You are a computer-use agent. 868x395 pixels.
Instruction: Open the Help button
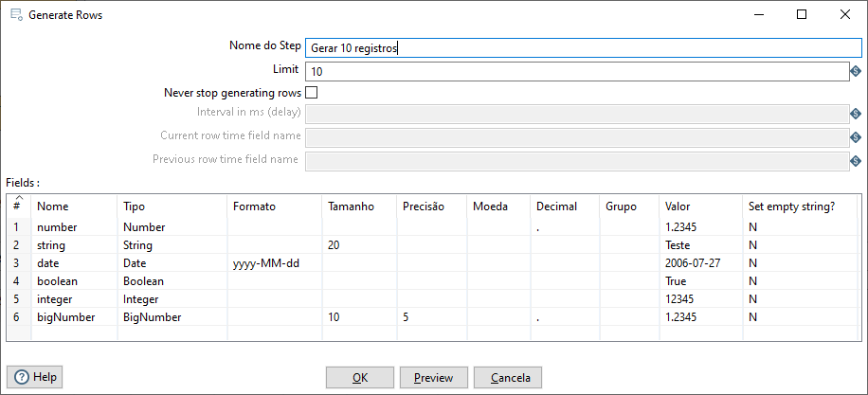[35, 377]
